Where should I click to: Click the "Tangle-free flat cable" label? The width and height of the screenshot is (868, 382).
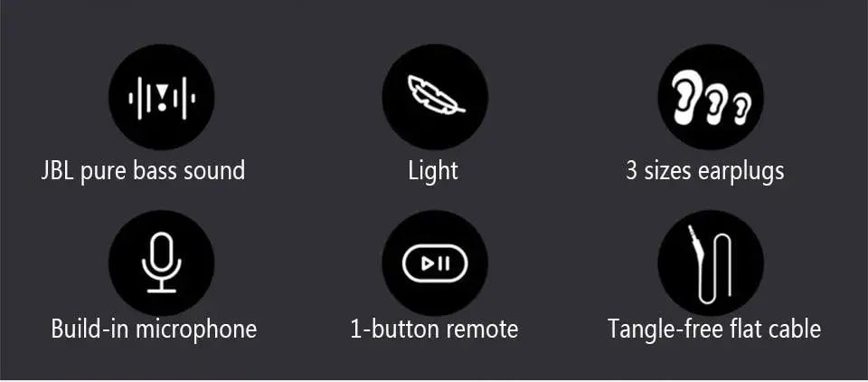coord(714,329)
